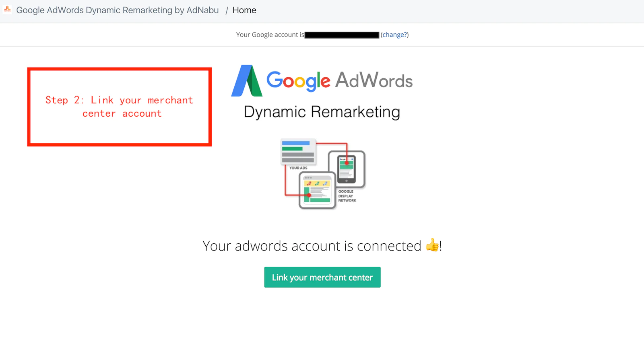Click the display network ads illustration
This screenshot has height=362, width=644.
(x=323, y=174)
